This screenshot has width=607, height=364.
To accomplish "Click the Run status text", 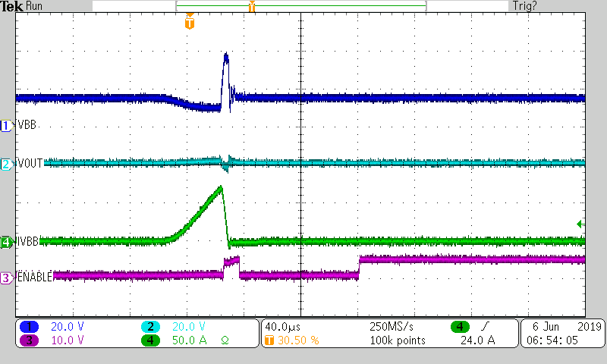I will point(34,6).
